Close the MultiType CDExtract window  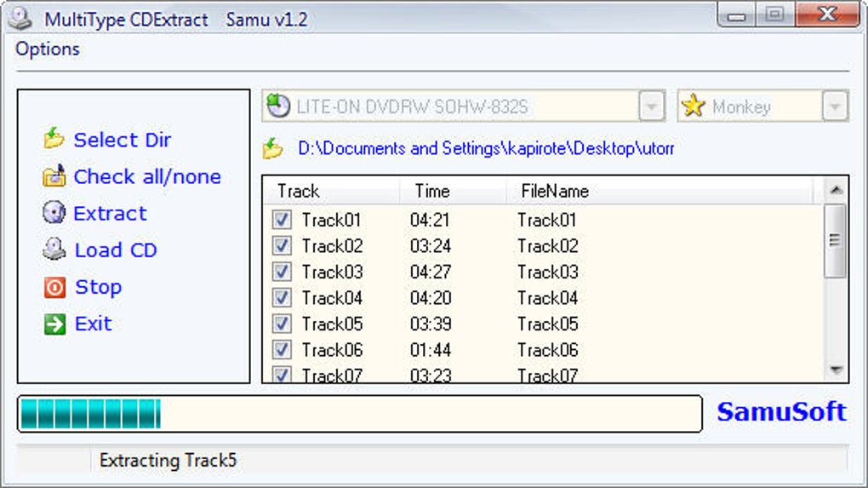(x=827, y=14)
